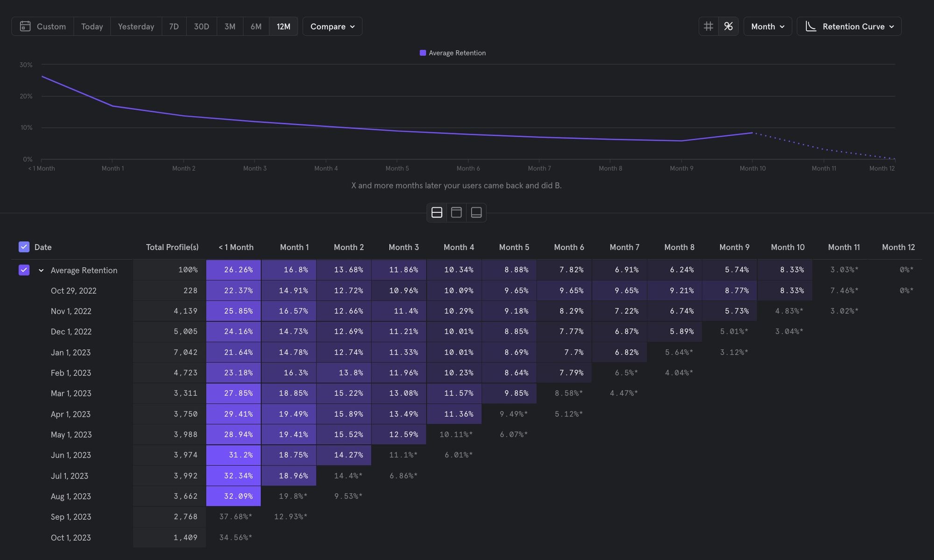Screen dimensions: 934x560
Task: Open the Month granularity dropdown
Action: pos(767,26)
